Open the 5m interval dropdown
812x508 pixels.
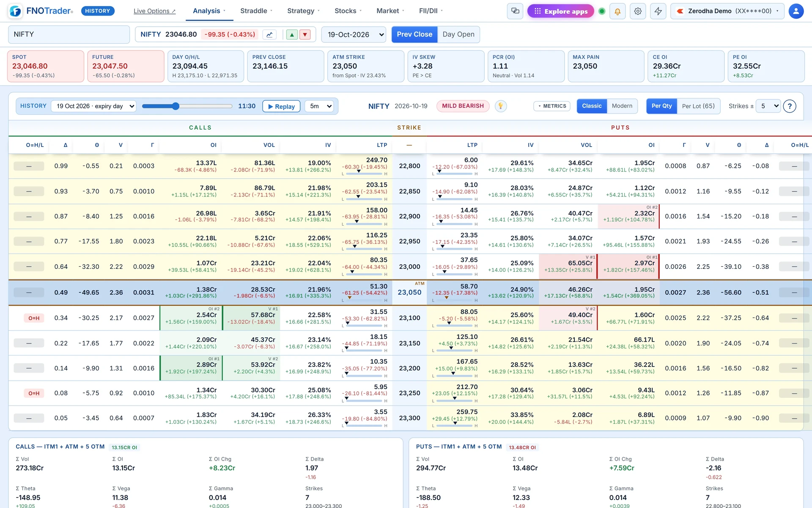319,106
